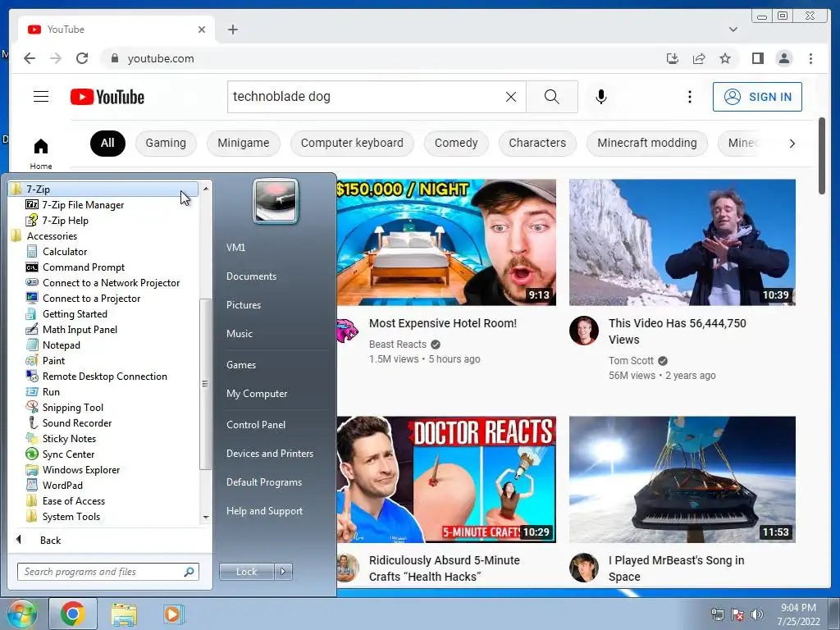Click the Lock button
The height and width of the screenshot is (630, 840).
tap(246, 571)
